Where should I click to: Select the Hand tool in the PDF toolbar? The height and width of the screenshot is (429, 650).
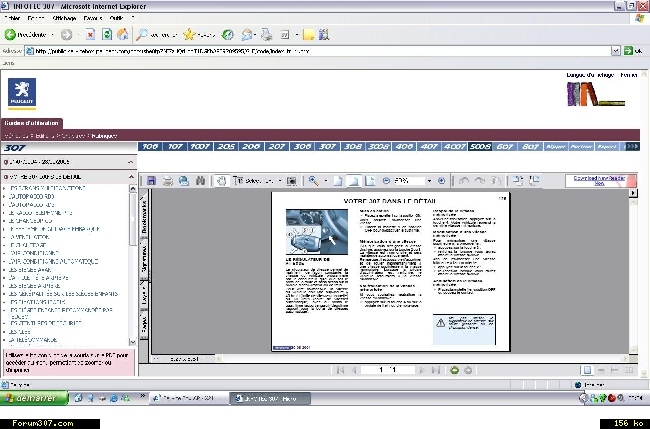[x=222, y=181]
